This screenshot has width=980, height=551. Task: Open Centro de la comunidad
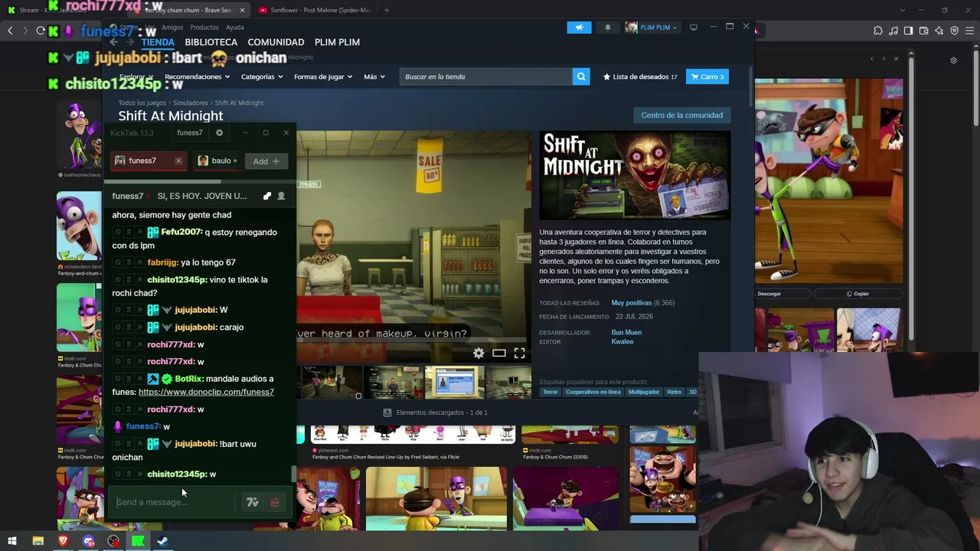[x=682, y=116]
